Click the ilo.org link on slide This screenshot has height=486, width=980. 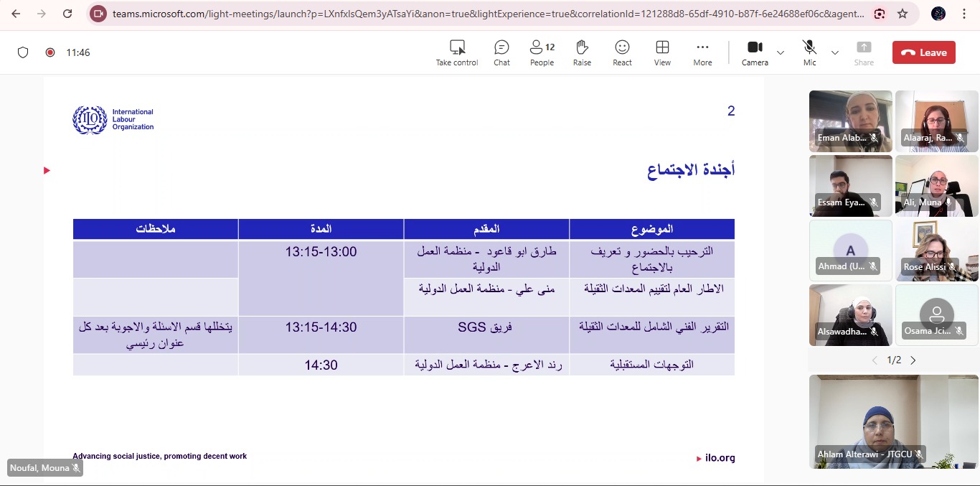pos(720,458)
